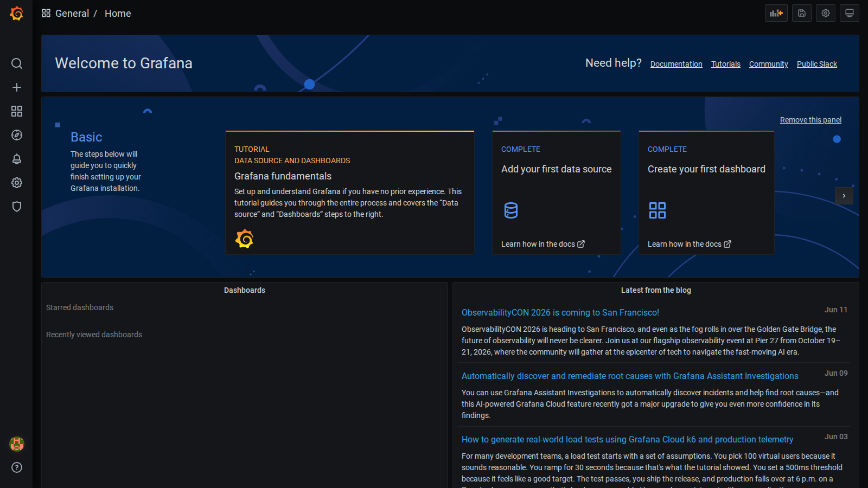The height and width of the screenshot is (488, 868).
Task: Open the Explore compass icon
Action: (17, 135)
